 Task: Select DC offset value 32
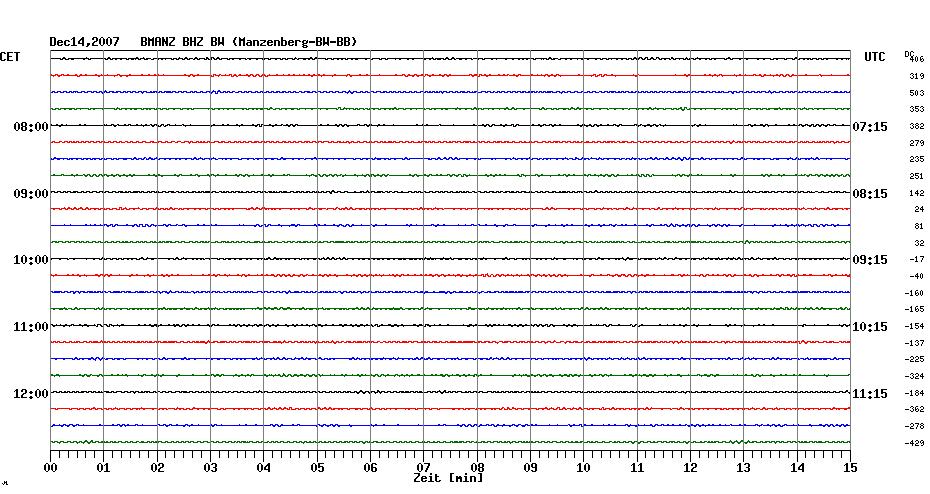(x=919, y=243)
